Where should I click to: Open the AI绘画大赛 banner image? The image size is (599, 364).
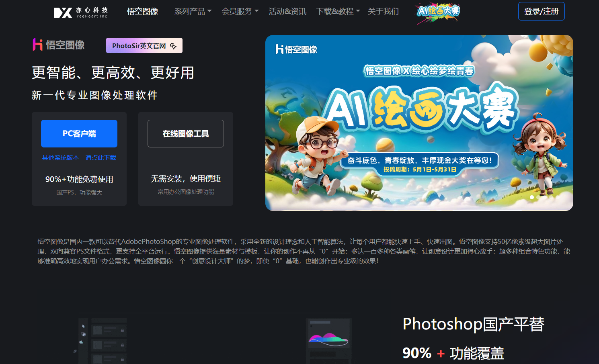pos(419,123)
